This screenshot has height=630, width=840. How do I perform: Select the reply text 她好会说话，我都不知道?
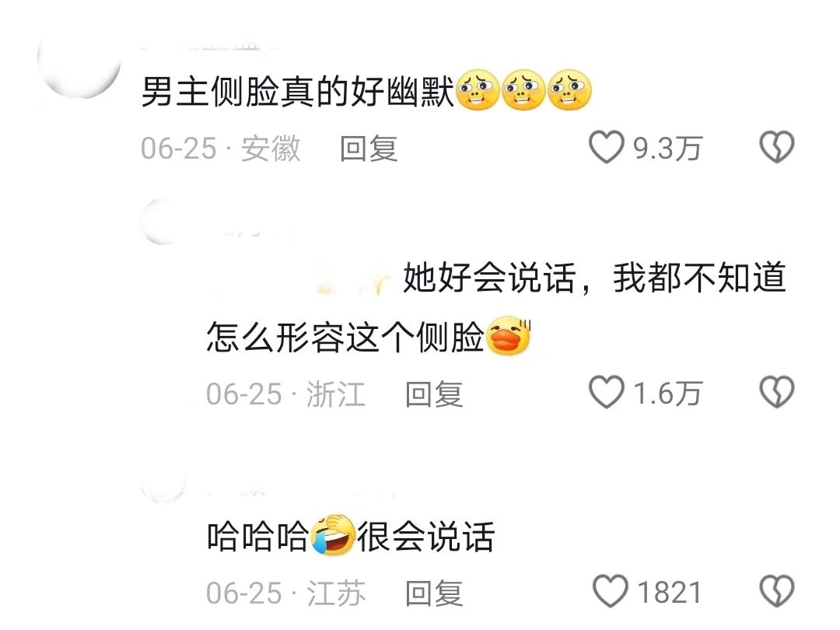(595, 278)
